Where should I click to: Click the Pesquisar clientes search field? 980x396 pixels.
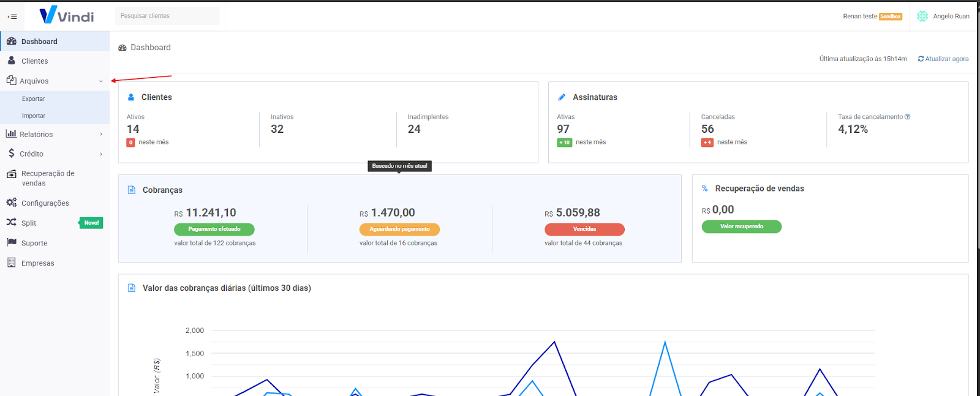pyautogui.click(x=167, y=16)
